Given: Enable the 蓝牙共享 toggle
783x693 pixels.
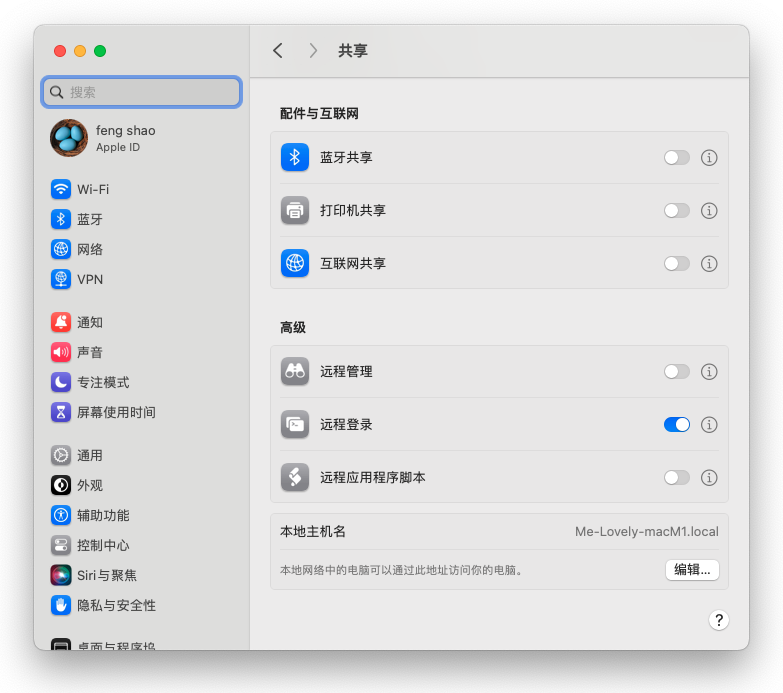Looking at the screenshot, I should point(677,158).
